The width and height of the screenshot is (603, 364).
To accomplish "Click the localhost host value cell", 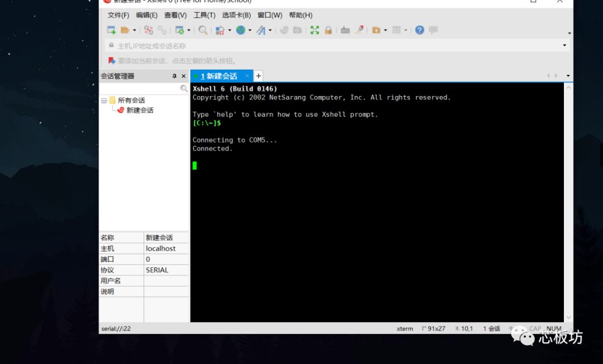I will (x=166, y=248).
